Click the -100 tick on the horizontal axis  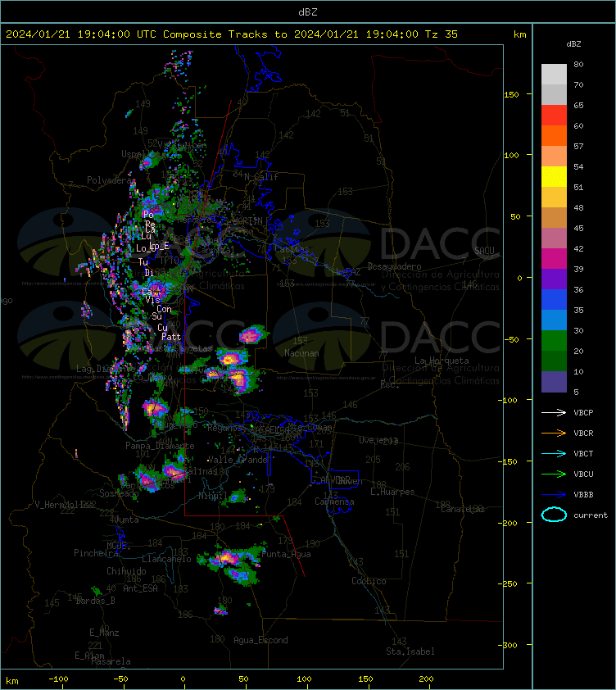[x=58, y=679]
